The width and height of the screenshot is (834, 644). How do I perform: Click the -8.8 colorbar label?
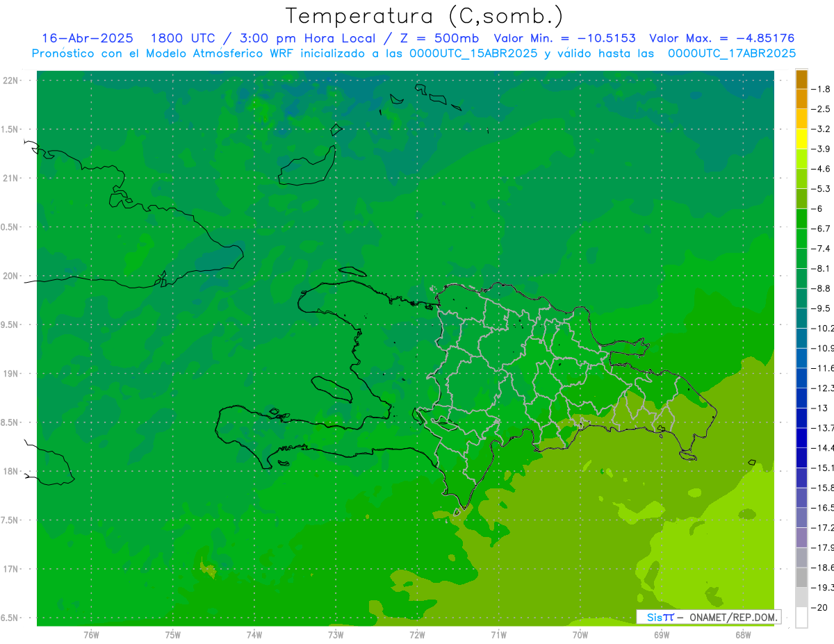tap(821, 288)
